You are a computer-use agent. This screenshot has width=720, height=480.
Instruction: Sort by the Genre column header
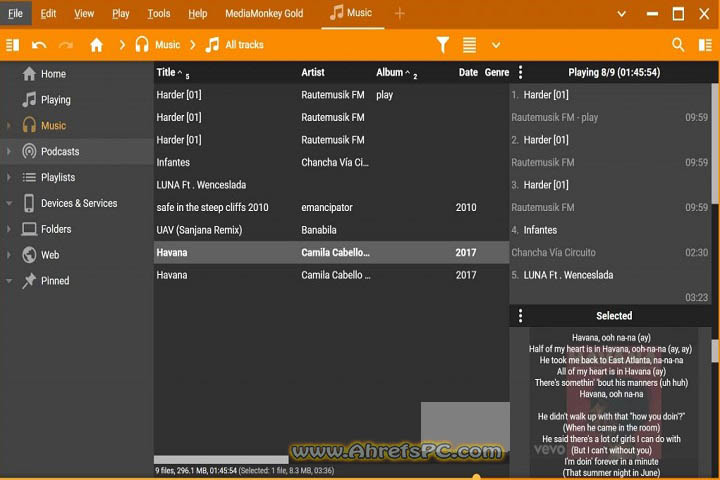(x=497, y=72)
